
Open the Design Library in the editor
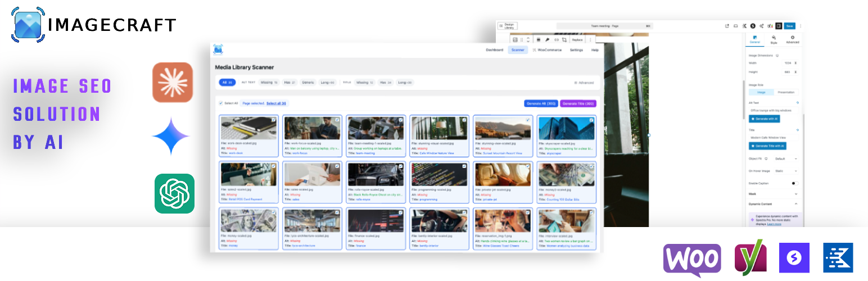(507, 26)
